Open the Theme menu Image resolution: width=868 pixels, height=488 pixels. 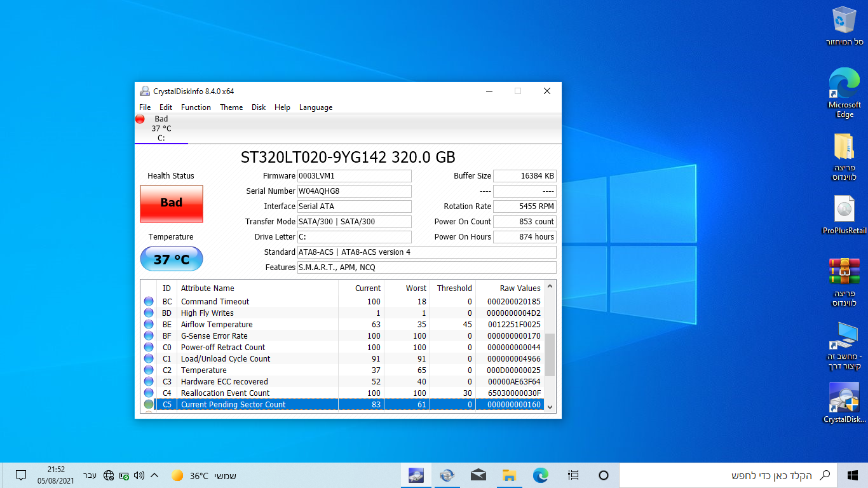pos(231,107)
